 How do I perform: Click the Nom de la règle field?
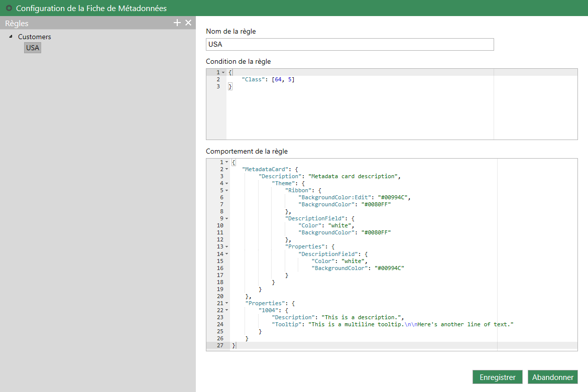coord(349,45)
